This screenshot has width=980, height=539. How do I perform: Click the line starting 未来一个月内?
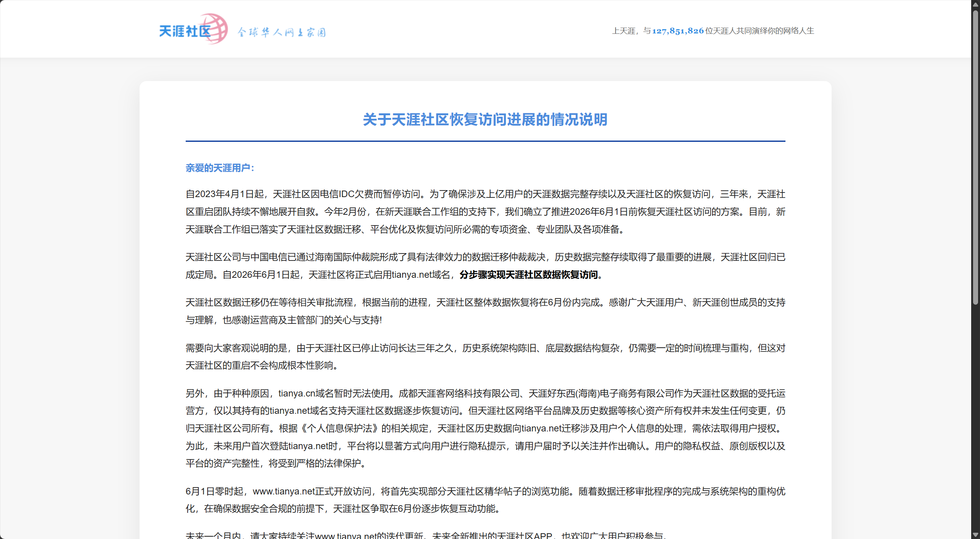426,535
